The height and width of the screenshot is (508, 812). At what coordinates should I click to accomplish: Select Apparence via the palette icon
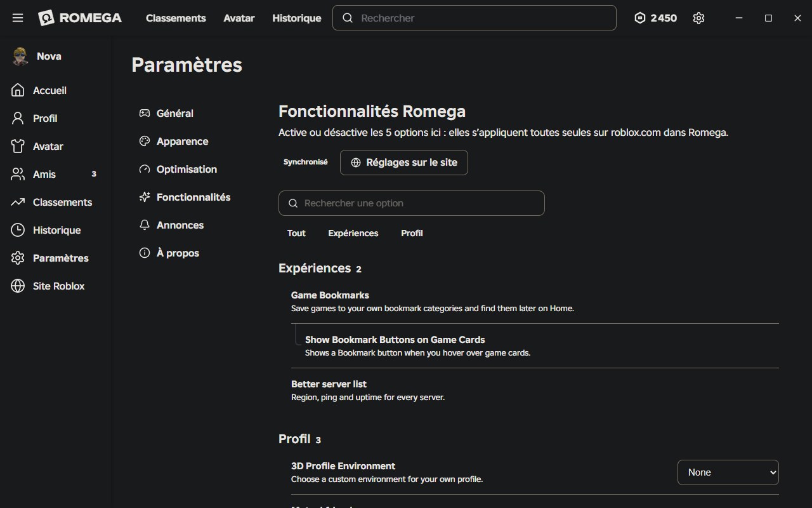point(145,141)
